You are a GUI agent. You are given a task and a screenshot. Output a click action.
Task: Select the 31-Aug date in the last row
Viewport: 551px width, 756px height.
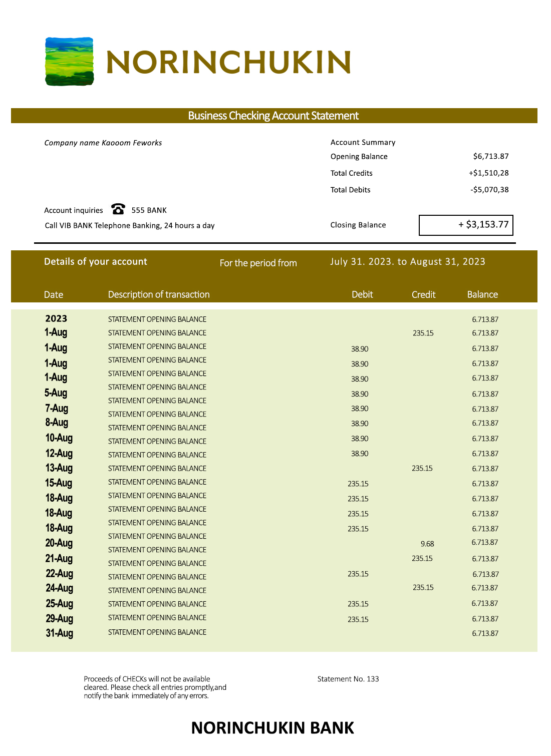59,633
